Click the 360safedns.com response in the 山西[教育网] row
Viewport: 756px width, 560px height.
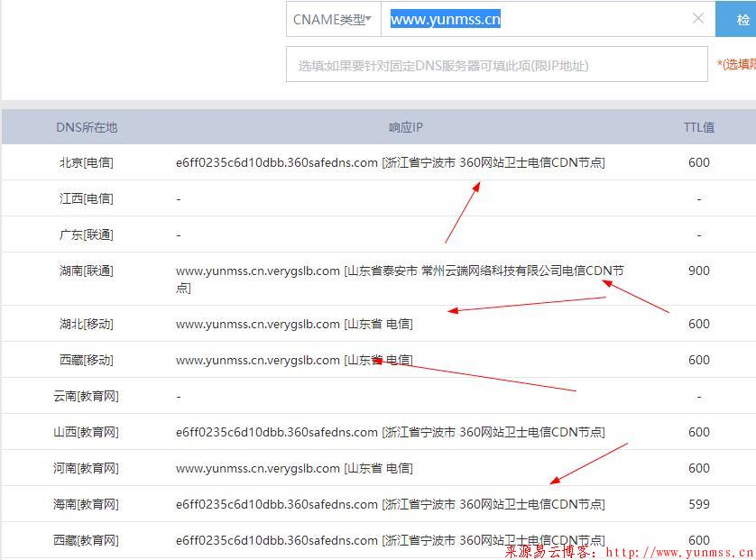coord(390,432)
